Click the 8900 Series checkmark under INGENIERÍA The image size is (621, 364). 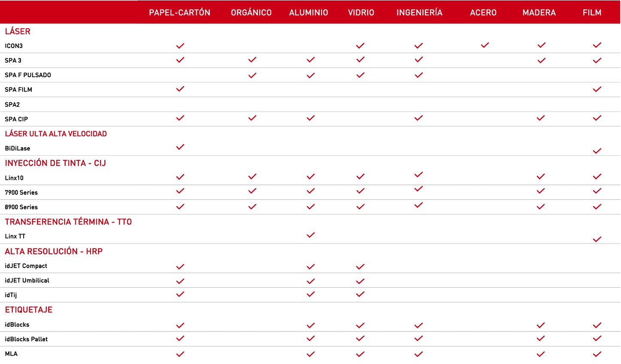pos(419,205)
